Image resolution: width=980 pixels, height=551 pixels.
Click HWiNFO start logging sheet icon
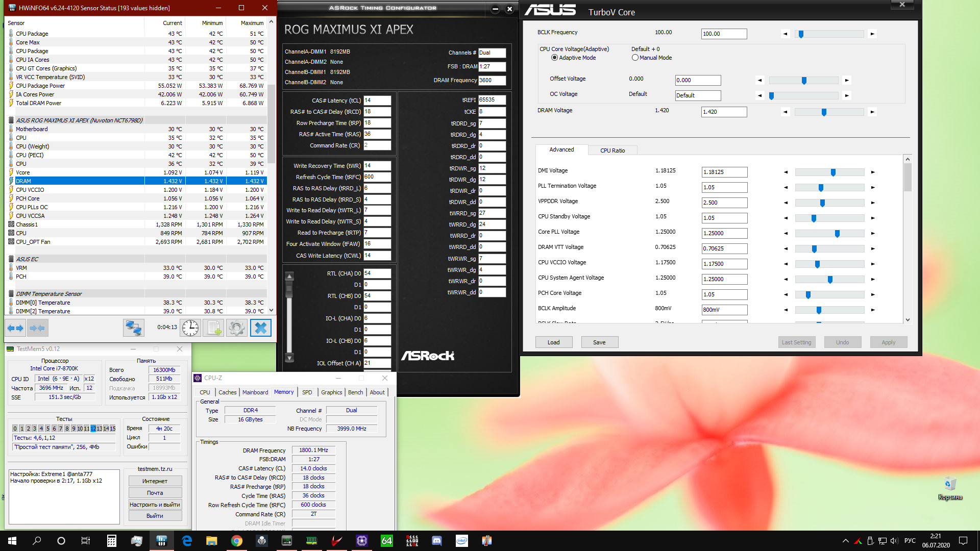213,328
